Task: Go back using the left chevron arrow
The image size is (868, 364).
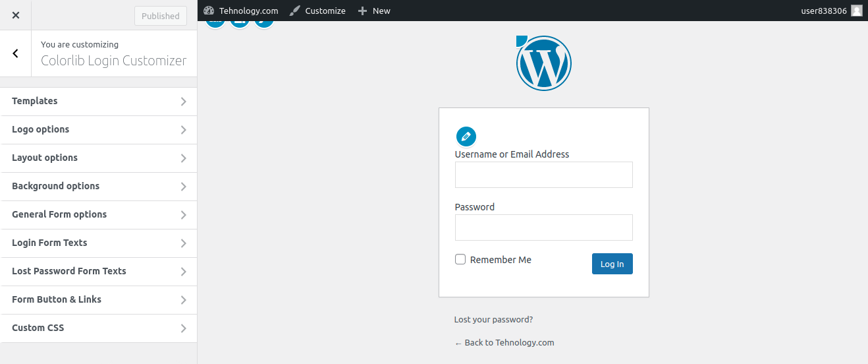Action: click(x=16, y=53)
